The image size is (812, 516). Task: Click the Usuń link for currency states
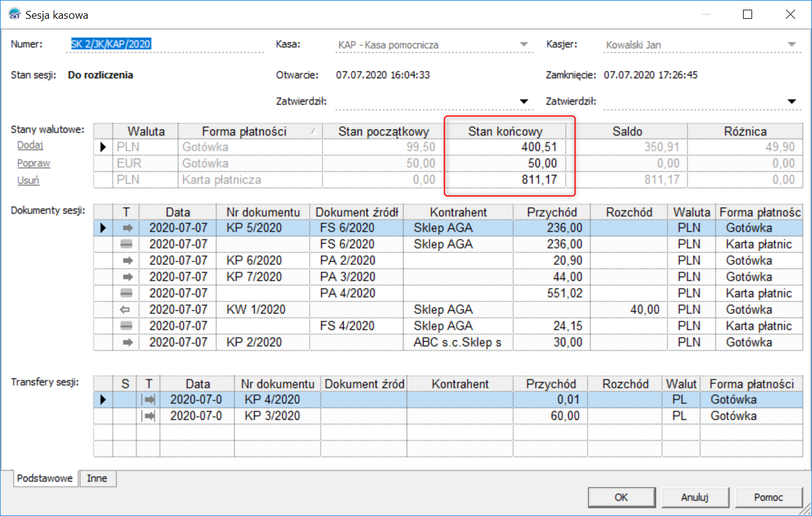coord(28,180)
